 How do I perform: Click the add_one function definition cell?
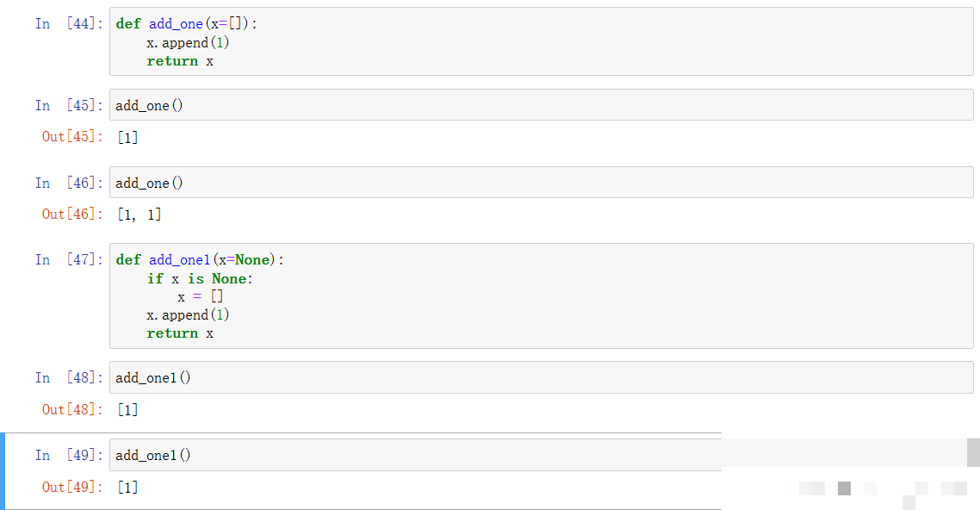pyautogui.click(x=542, y=42)
